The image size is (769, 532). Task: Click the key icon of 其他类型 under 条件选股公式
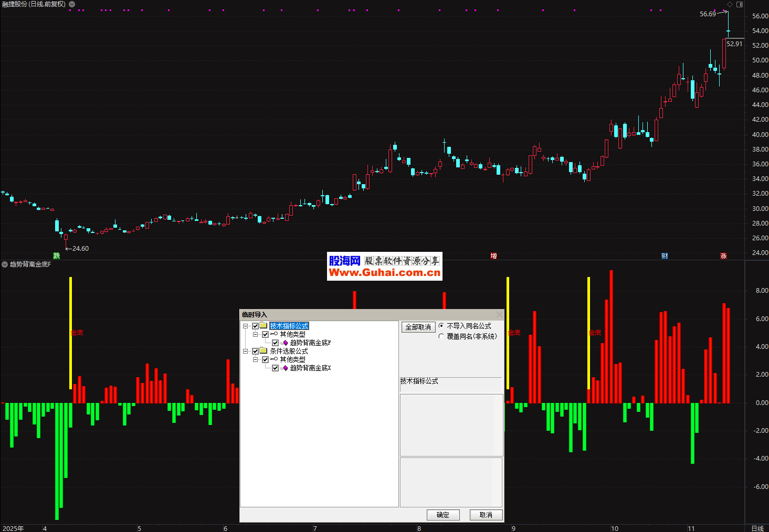(274, 359)
